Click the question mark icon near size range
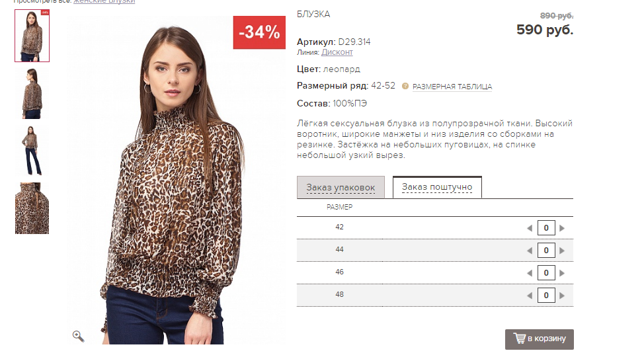Screen dimensions: 644x359 405,86
